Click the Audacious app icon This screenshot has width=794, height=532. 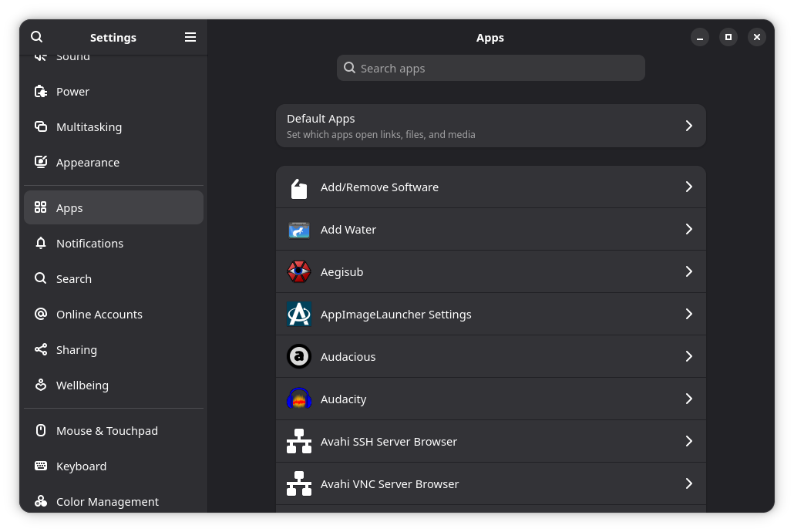coord(299,356)
